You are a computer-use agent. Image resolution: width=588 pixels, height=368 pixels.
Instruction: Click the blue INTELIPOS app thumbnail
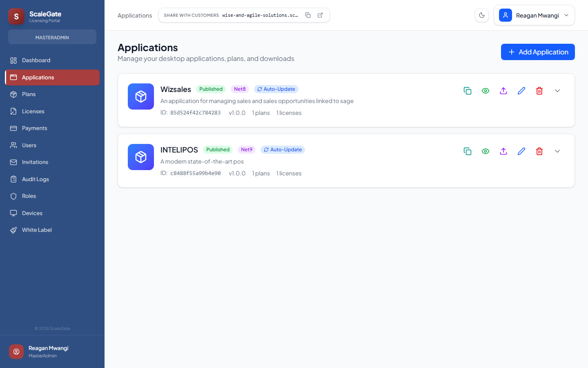140,157
